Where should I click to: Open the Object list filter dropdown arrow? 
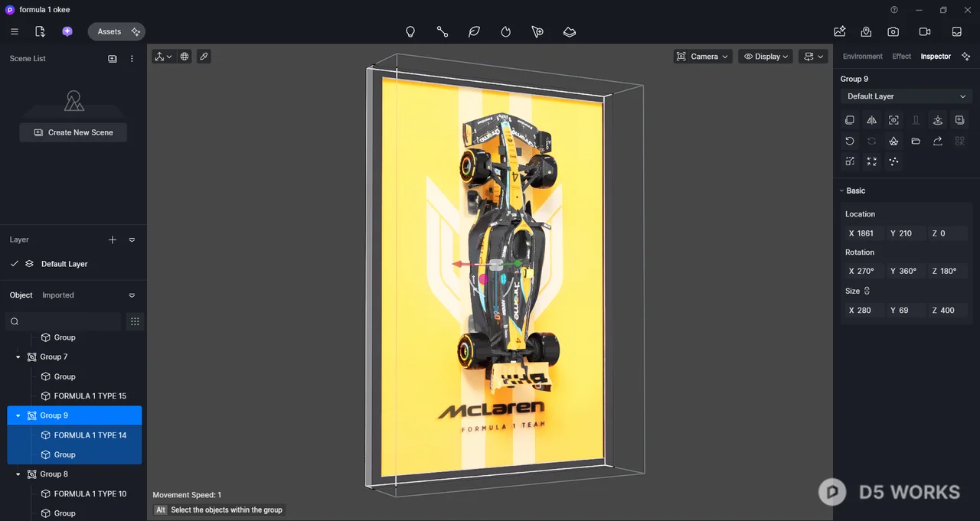coord(132,295)
